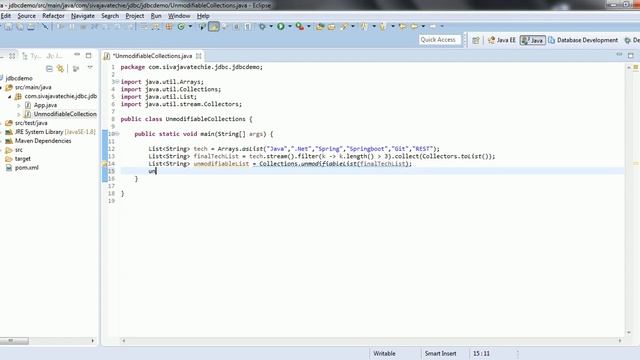Toggle block selection mode
This screenshot has height=360, width=640.
click(236, 27)
